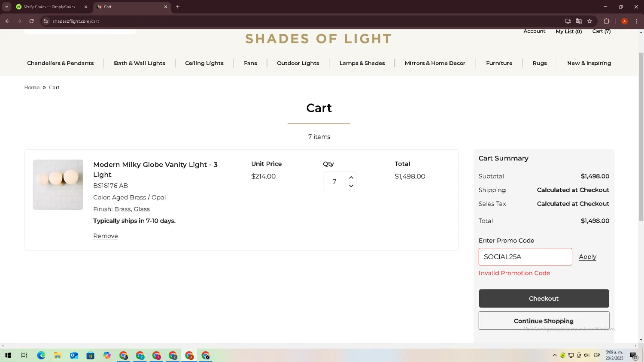Screen dimensions: 644x362
Task: Reload the cart page
Action: pos(31,21)
